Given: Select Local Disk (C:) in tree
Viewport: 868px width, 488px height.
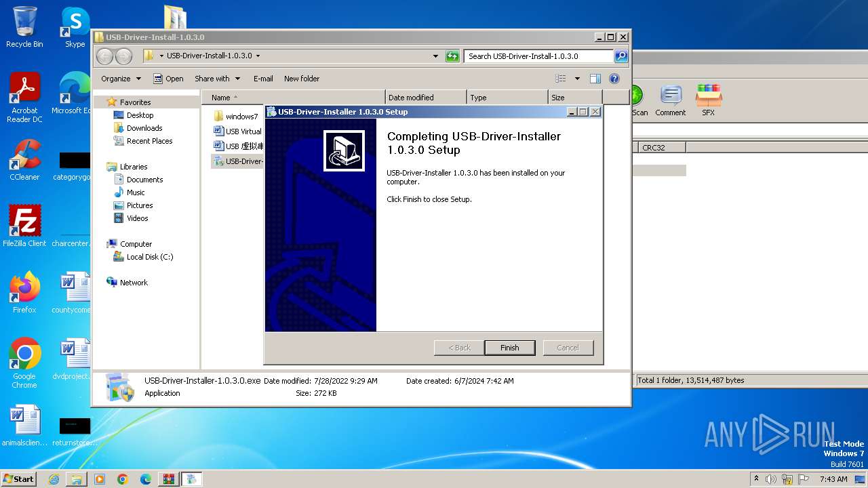Looking at the screenshot, I should tap(149, 257).
